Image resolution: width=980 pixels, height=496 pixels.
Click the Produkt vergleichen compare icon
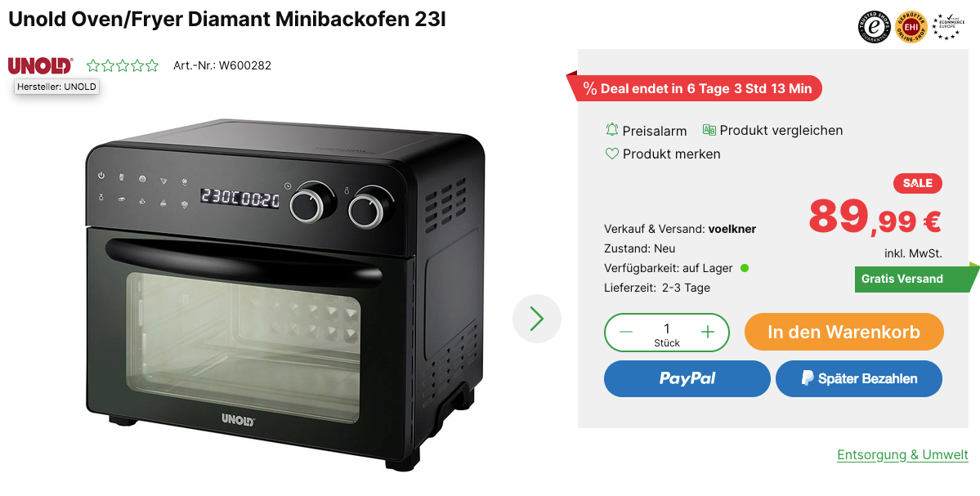click(x=709, y=130)
